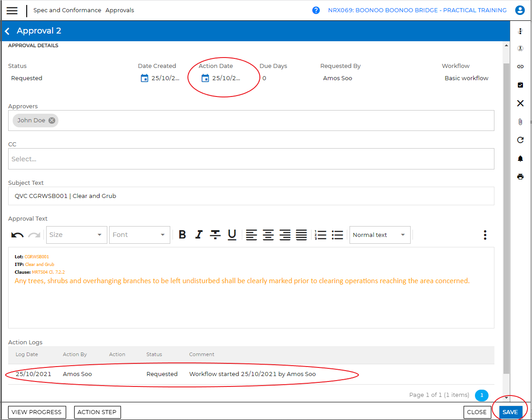The height and width of the screenshot is (420, 532).
Task: Go back using the Approval 2 arrow
Action: coord(7,31)
